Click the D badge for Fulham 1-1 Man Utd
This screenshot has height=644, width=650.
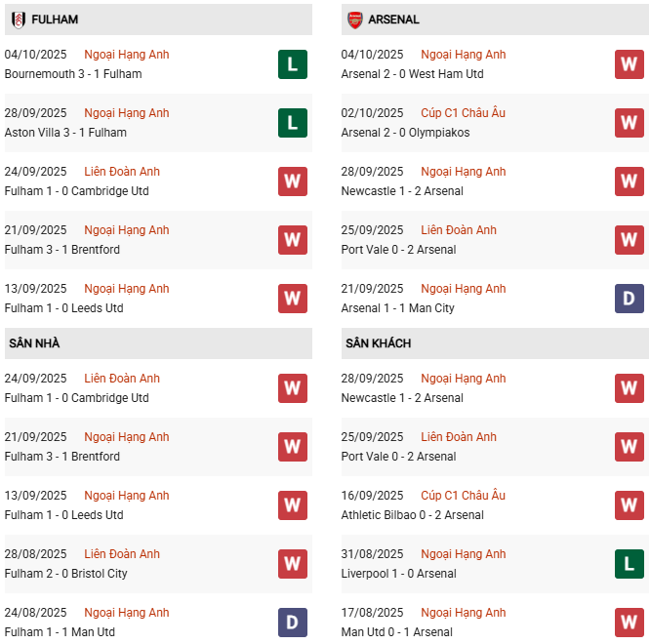[292, 623]
